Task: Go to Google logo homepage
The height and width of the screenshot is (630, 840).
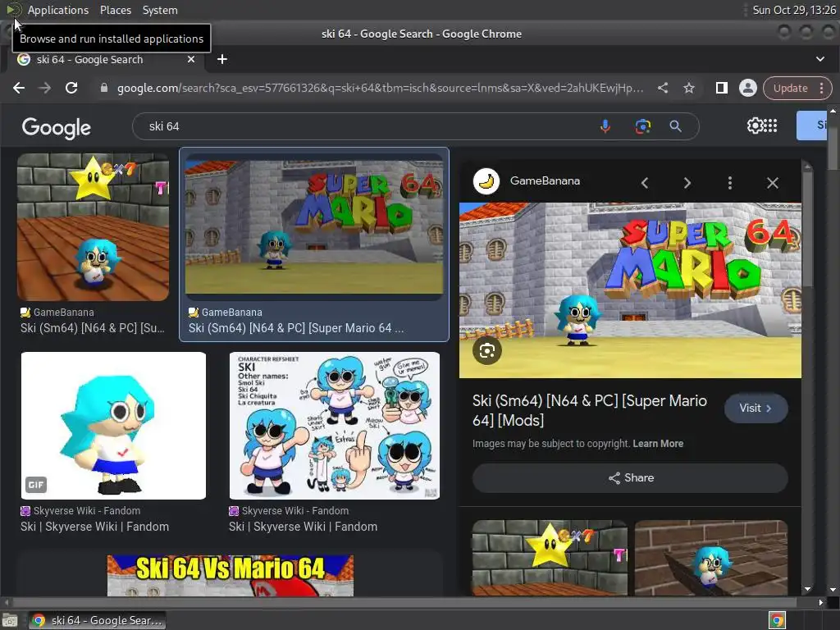Action: [57, 127]
